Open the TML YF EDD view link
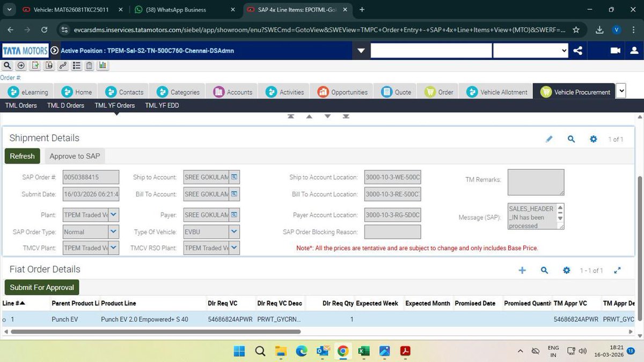This screenshot has height=362, width=644. click(x=162, y=105)
